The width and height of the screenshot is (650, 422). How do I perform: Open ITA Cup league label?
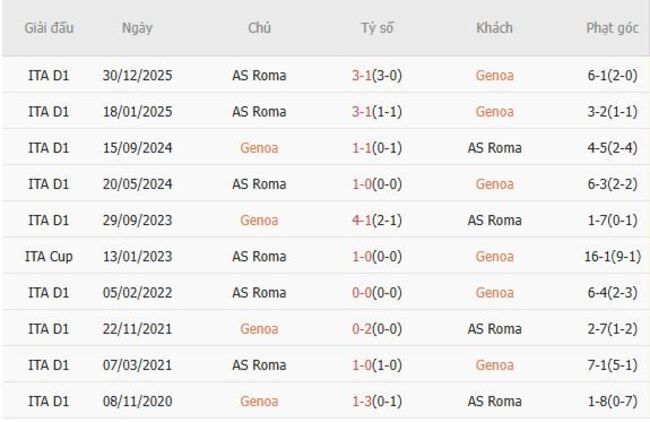pos(49,256)
